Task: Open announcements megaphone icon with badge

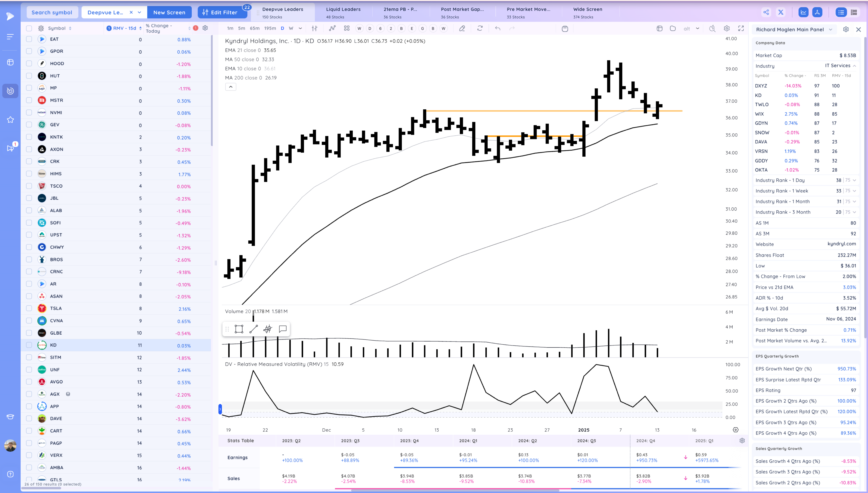Action: 10,148
